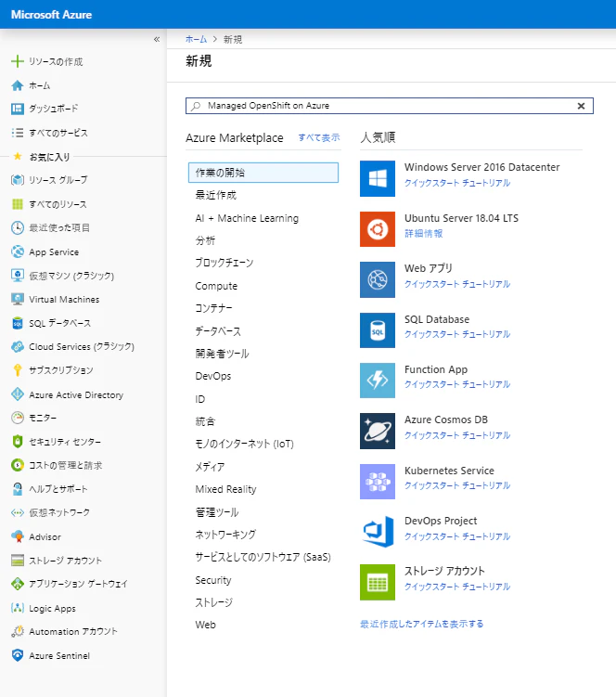The height and width of the screenshot is (697, 616).
Task: Click the Windows Server 2016 tile icon
Action: pyautogui.click(x=378, y=179)
